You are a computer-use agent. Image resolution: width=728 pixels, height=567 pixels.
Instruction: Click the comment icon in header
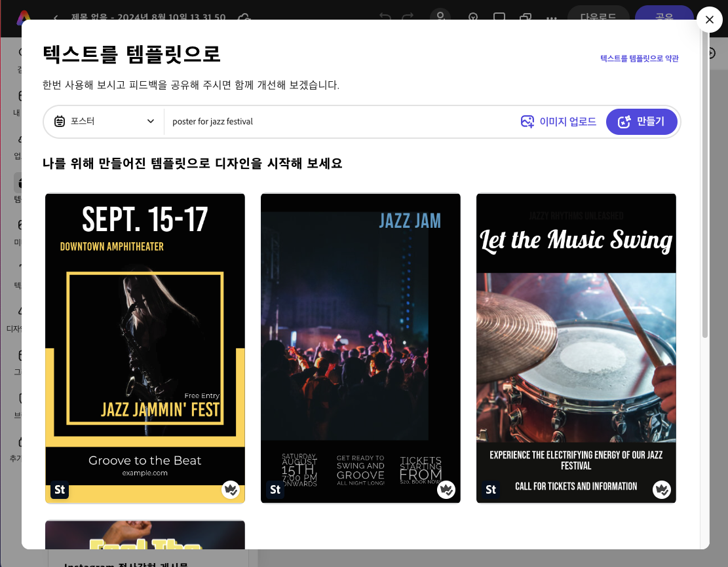tap(499, 18)
